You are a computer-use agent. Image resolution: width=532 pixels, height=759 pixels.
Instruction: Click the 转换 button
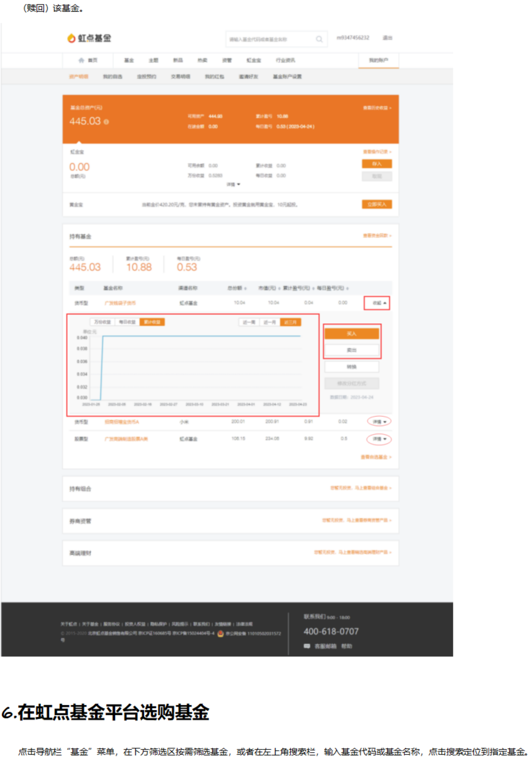[352, 367]
